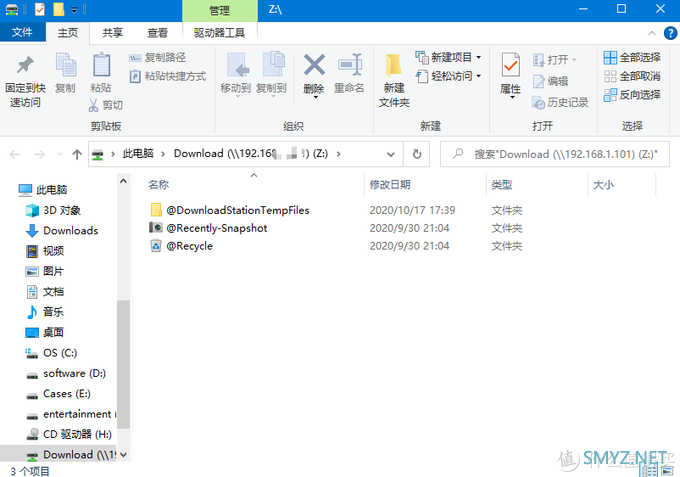The image size is (680, 477).
Task: Expand the address bar history dropdown
Action: point(390,154)
